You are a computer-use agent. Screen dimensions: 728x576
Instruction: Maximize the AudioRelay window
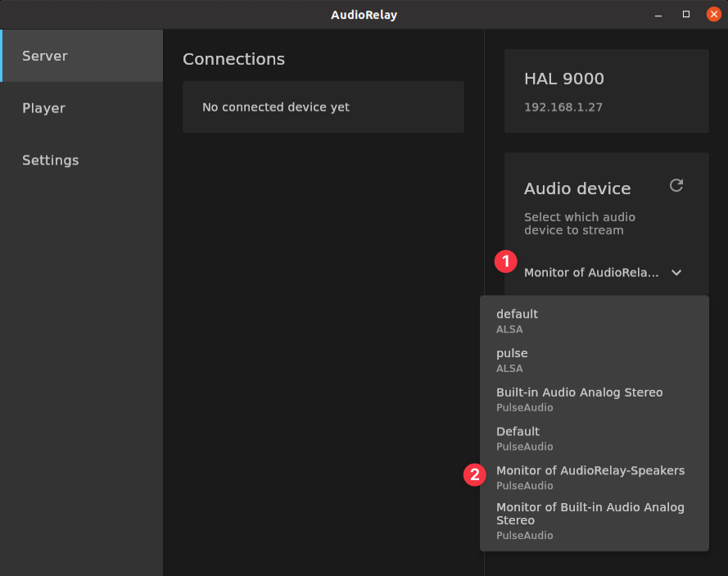(x=686, y=15)
